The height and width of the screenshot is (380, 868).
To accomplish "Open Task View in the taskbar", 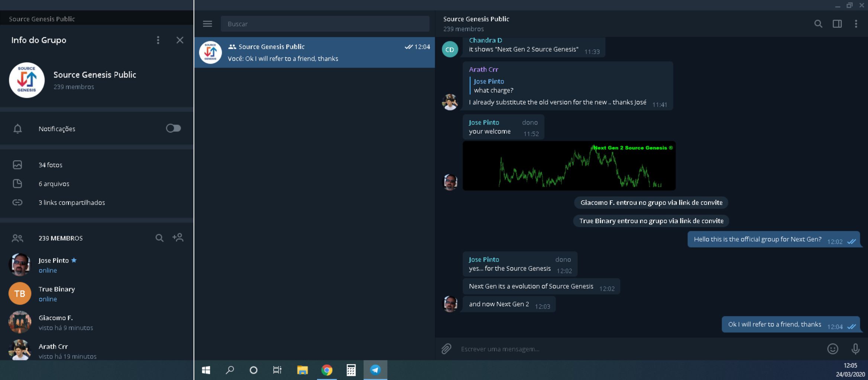I will click(277, 370).
